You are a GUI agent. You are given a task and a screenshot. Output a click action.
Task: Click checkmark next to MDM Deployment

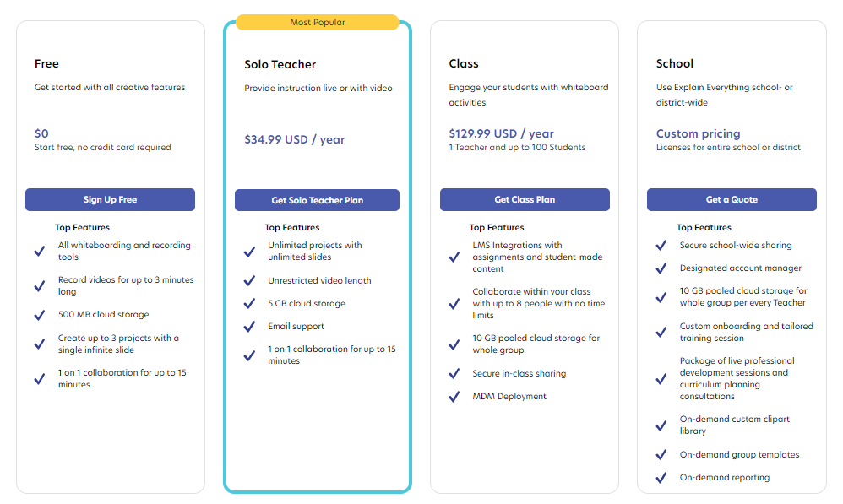tap(454, 397)
